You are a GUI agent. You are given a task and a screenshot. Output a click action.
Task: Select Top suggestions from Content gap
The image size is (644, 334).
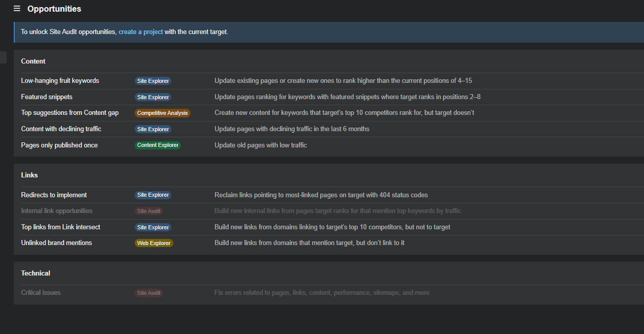70,113
